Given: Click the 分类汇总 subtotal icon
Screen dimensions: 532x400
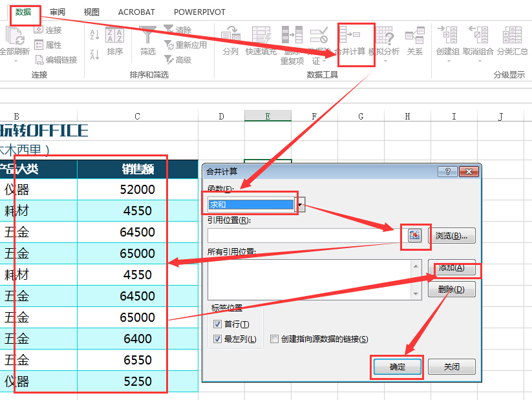Looking at the screenshot, I should click(512, 35).
